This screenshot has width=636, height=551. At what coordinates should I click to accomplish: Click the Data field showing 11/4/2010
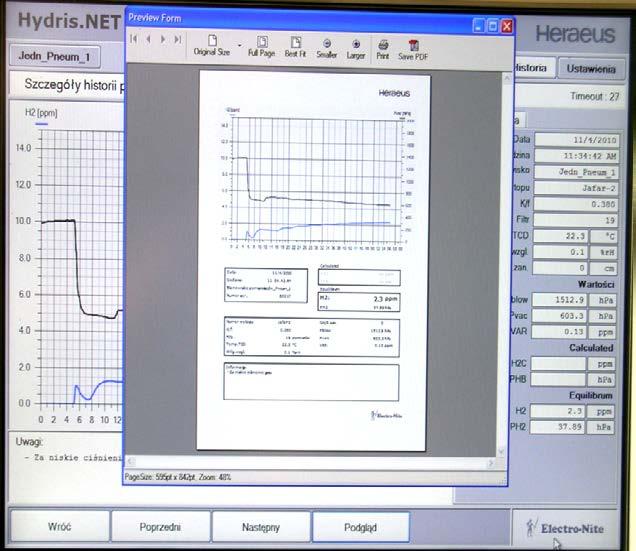click(577, 140)
